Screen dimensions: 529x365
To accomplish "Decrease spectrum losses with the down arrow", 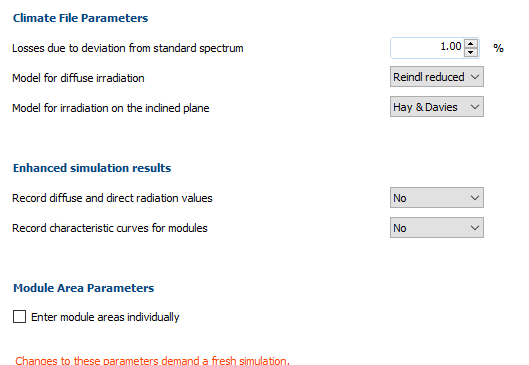I will (471, 52).
